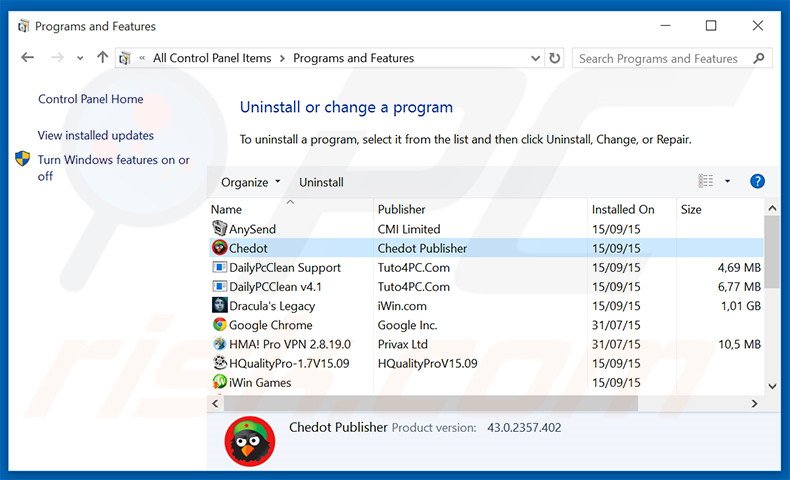Image resolution: width=790 pixels, height=480 pixels.
Task: Open Control Panel Home link
Action: click(x=91, y=99)
